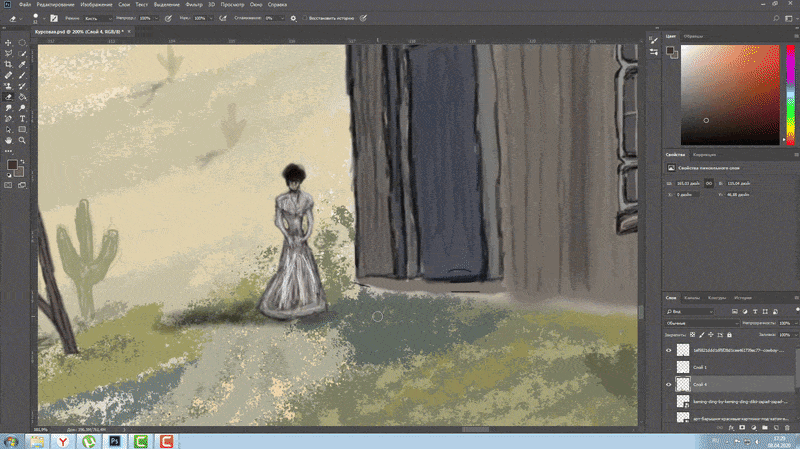Screen dimensions: 800x449
Task: Select the Hand tool
Action: (8, 140)
